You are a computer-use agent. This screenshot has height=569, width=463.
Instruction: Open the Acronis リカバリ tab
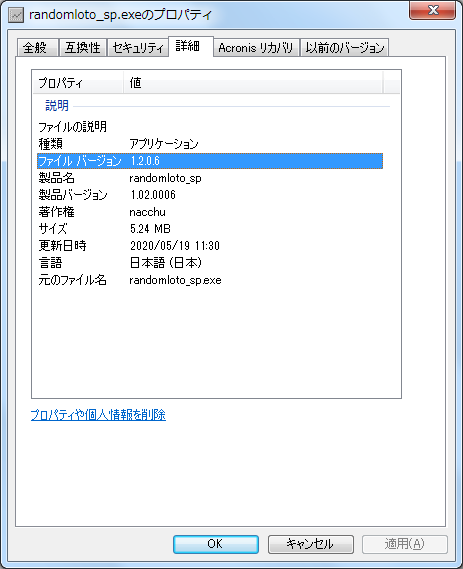coord(256,48)
